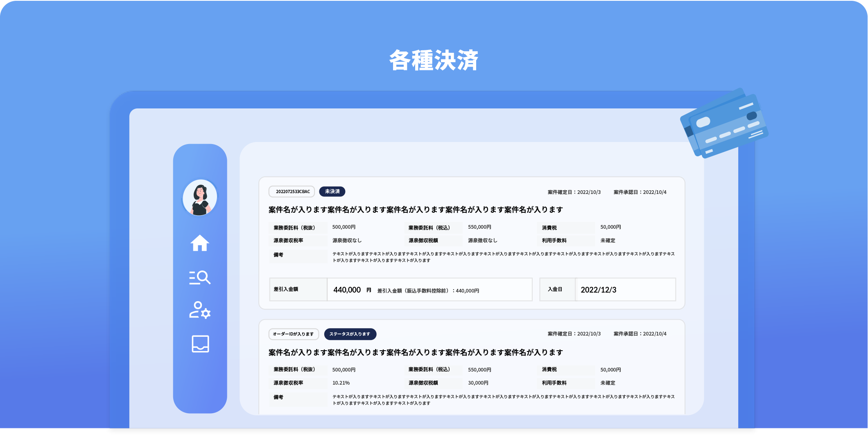This screenshot has height=437, width=868.
Task: Click the 消費税 label in first card
Action: pyautogui.click(x=549, y=228)
